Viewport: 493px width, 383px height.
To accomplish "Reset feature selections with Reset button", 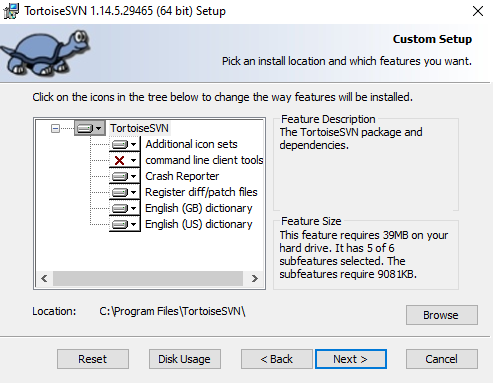I will 93,359.
